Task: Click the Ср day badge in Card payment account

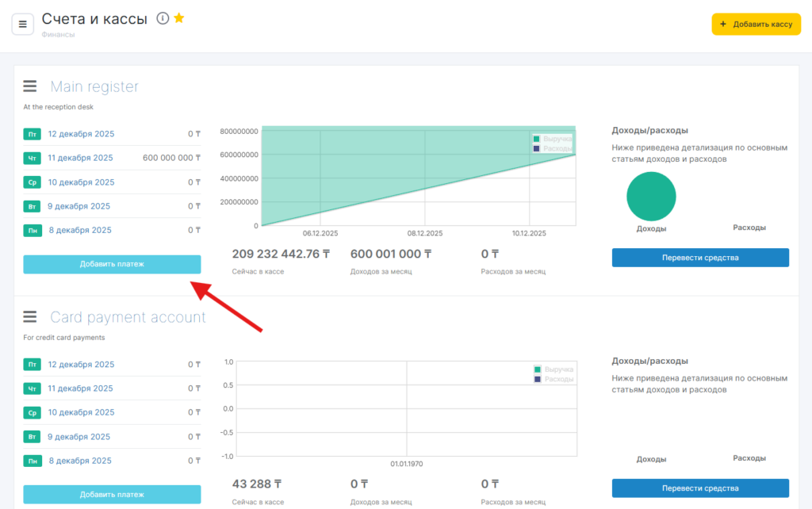Action: tap(33, 413)
